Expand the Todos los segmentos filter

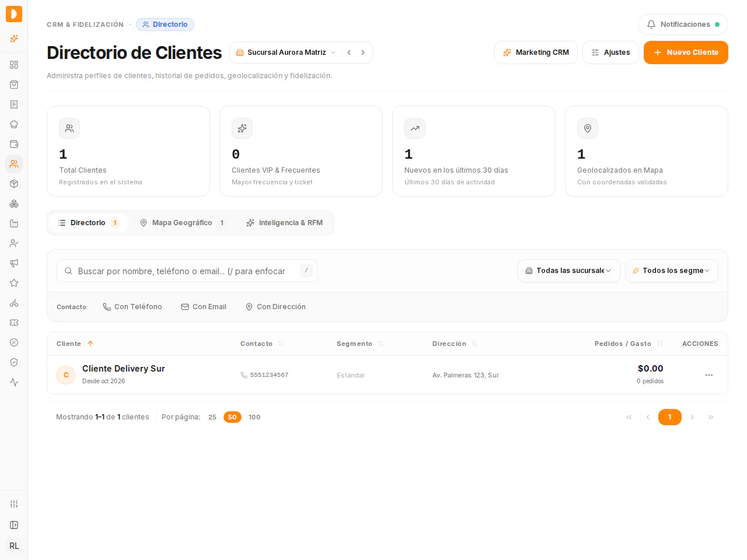tap(672, 271)
